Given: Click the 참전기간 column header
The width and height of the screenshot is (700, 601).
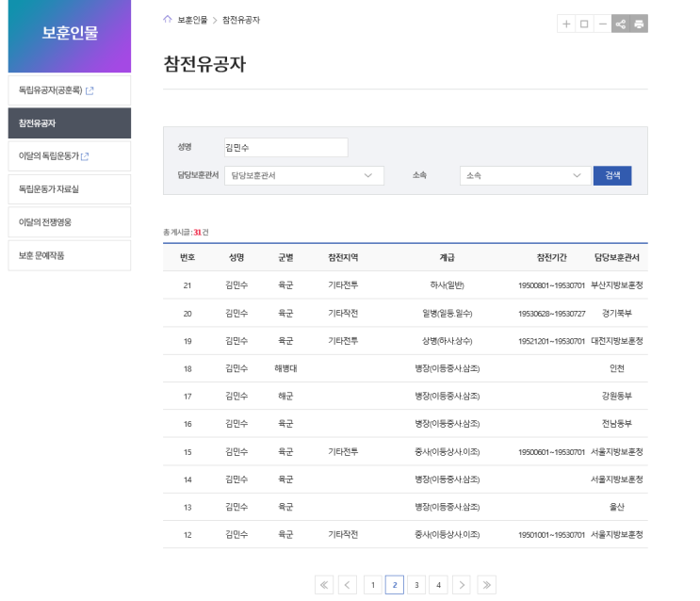Looking at the screenshot, I should tap(552, 257).
